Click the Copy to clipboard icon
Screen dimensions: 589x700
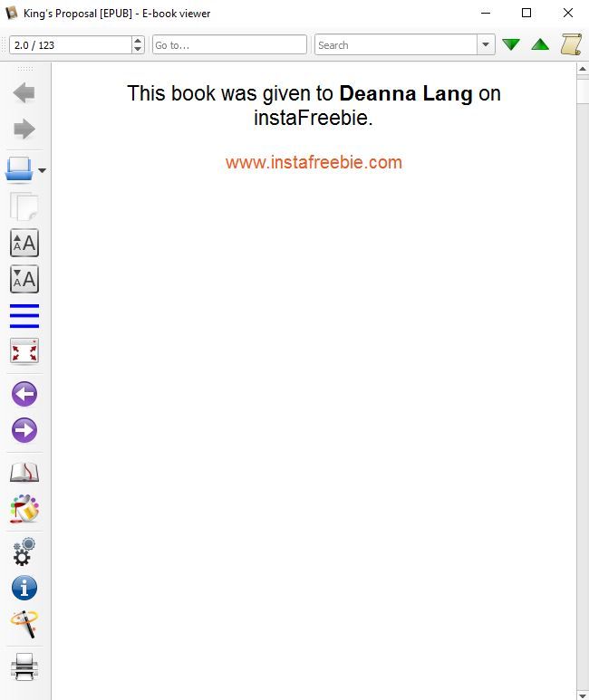[x=24, y=206]
